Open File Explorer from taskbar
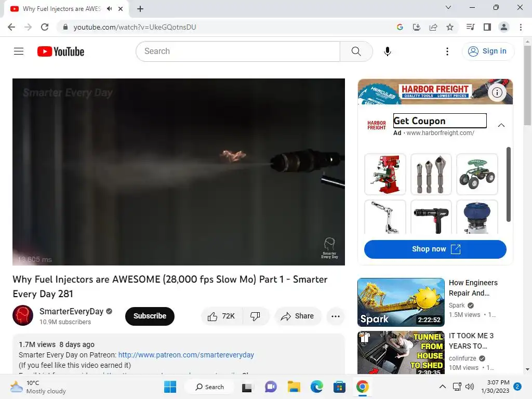532x399 pixels. pyautogui.click(x=294, y=387)
